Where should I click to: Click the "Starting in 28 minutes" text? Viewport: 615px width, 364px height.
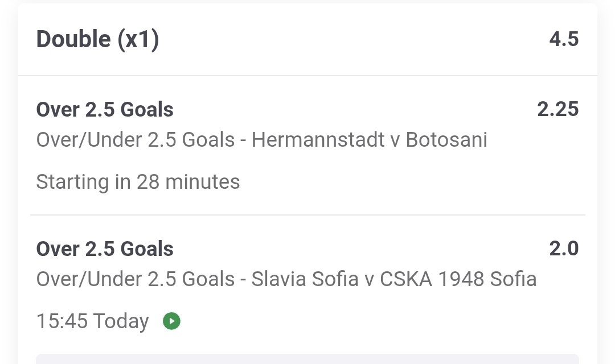[x=138, y=182]
